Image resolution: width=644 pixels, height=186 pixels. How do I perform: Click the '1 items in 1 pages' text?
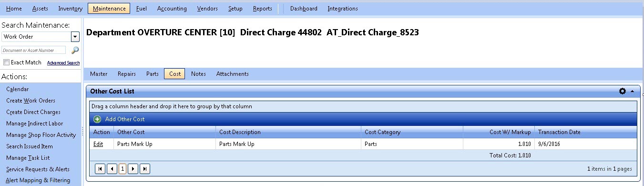point(610,169)
